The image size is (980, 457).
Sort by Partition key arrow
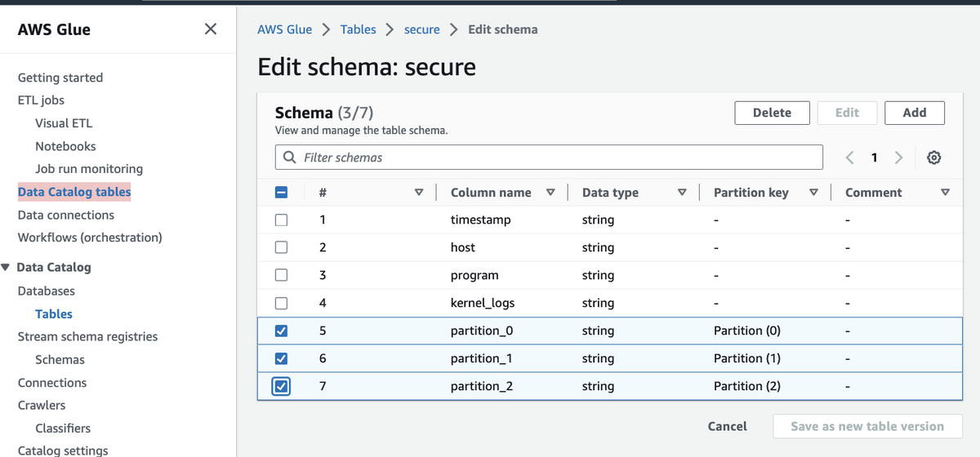point(813,193)
